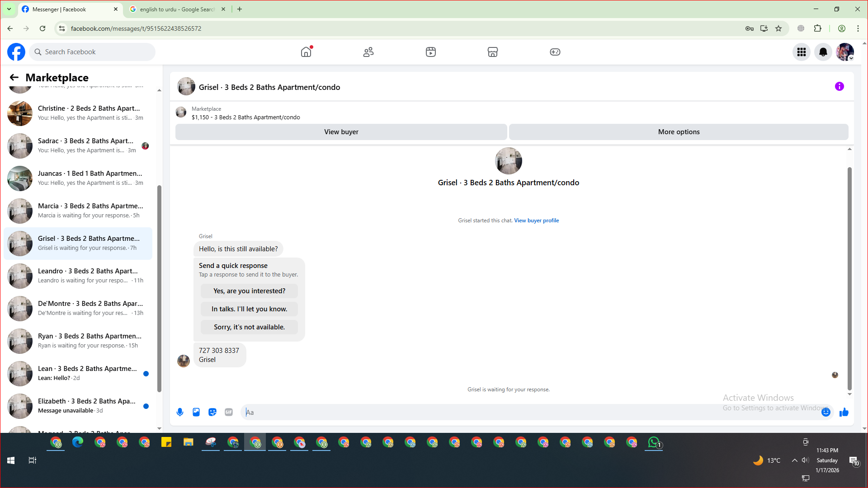
Task: Open Facebook notifications bell
Action: pos(823,52)
